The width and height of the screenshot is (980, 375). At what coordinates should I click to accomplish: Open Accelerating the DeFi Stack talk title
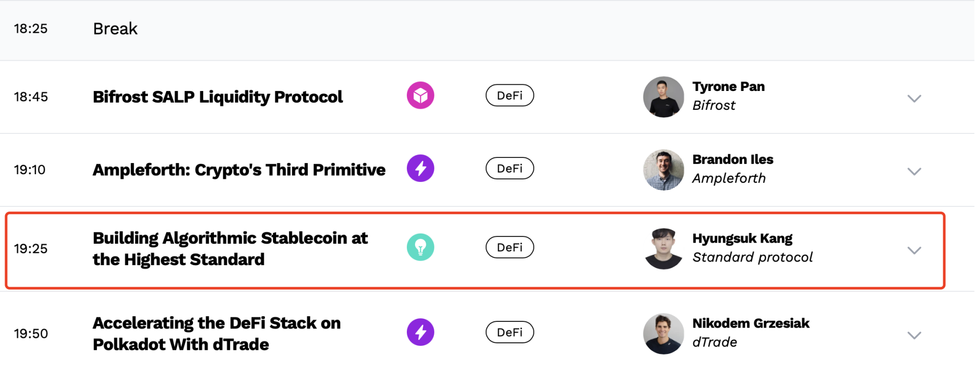(216, 334)
